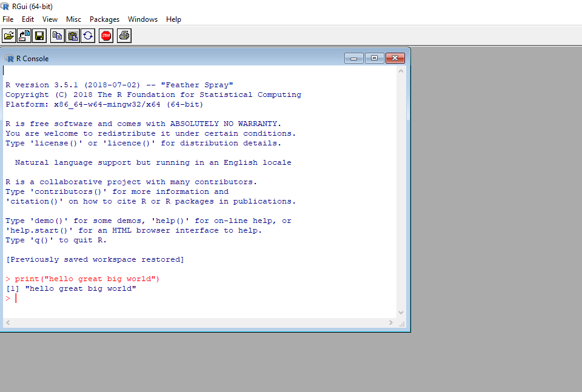Open the Packages menu
This screenshot has height=392, width=582.
[104, 19]
